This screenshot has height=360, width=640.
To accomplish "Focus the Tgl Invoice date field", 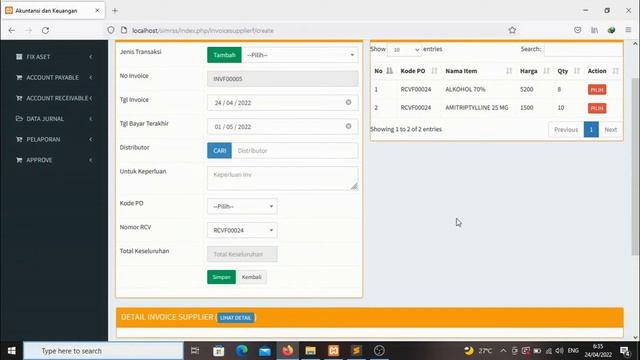I will [282, 103].
